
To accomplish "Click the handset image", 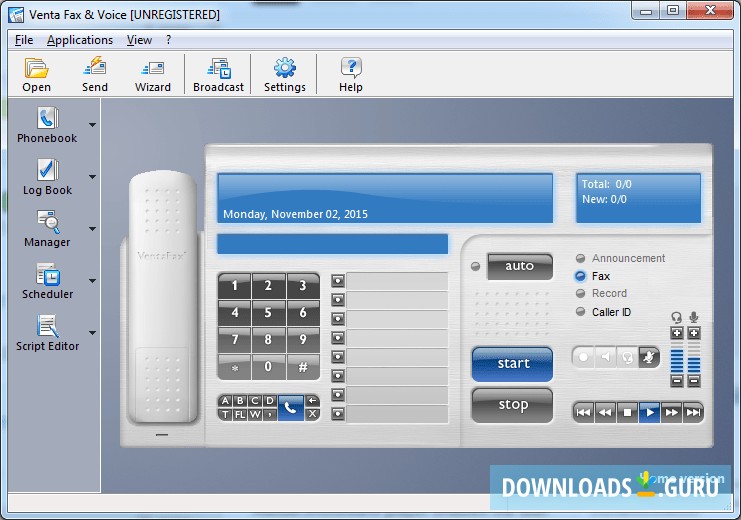I will click(163, 298).
